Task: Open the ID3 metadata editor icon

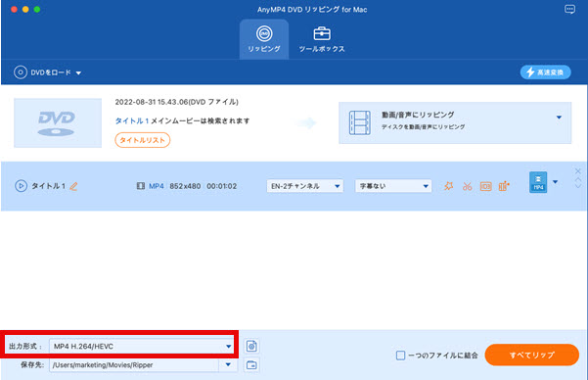Action: point(485,186)
